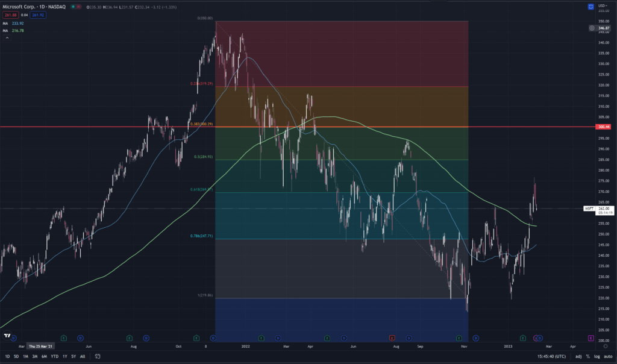Click the dividend marker left of Jun 2021
Viewport: 617px width, 364px height.
click(x=80, y=338)
